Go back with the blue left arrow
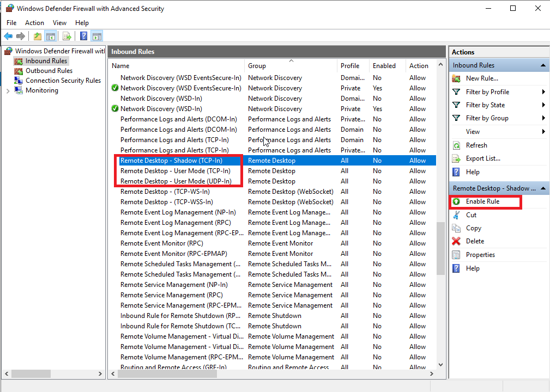This screenshot has width=550, height=392. click(x=8, y=36)
